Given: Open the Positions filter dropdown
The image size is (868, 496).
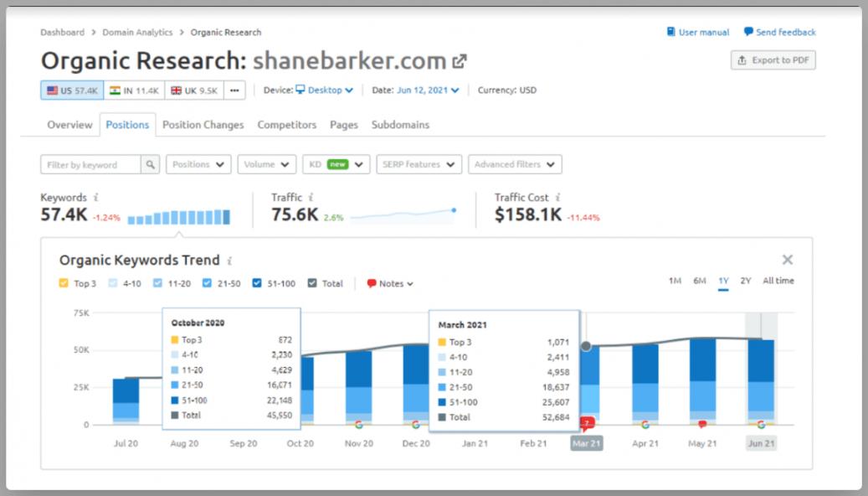Looking at the screenshot, I should point(198,164).
